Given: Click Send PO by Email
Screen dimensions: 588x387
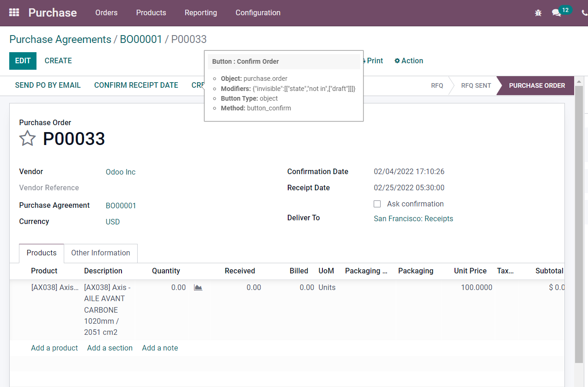Looking at the screenshot, I should (x=48, y=85).
